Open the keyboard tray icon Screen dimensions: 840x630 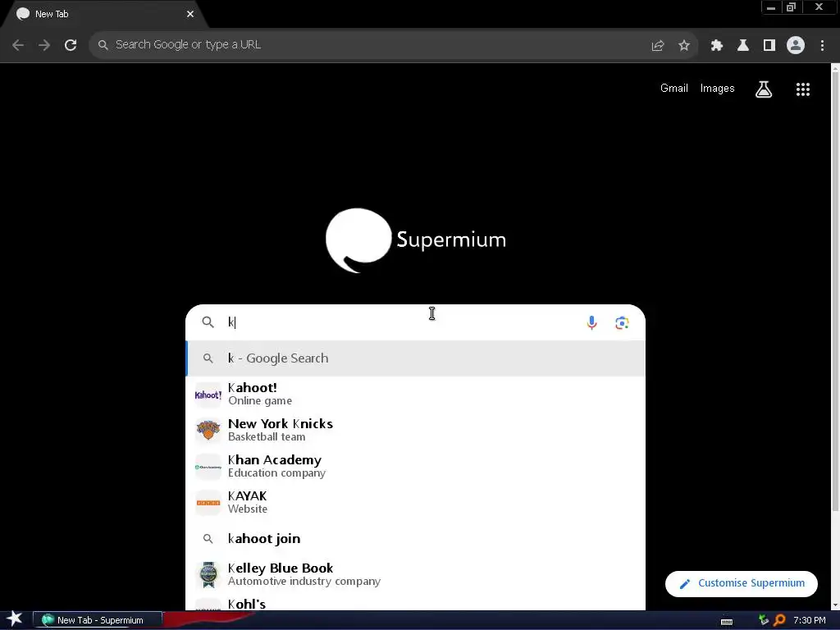727,621
